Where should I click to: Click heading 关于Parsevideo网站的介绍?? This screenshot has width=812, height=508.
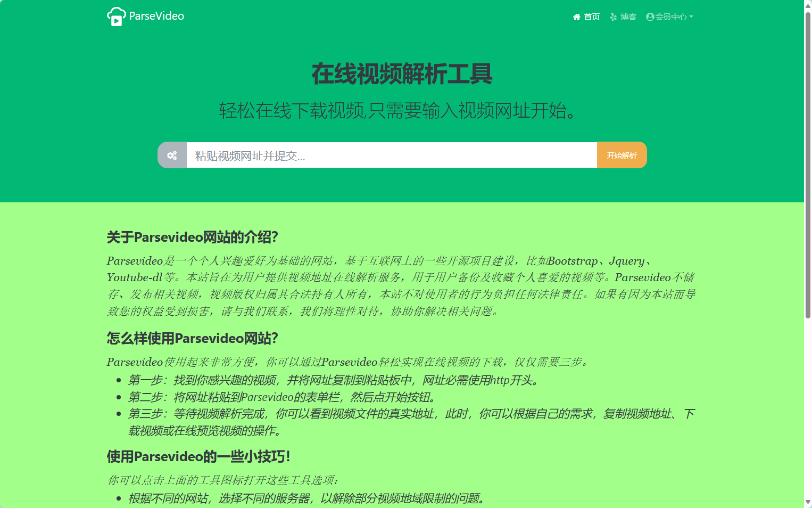pos(193,237)
